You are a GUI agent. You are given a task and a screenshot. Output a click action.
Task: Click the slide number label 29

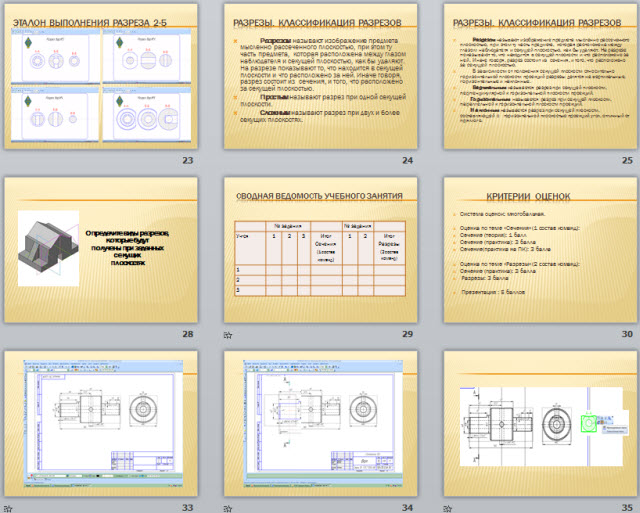(407, 334)
